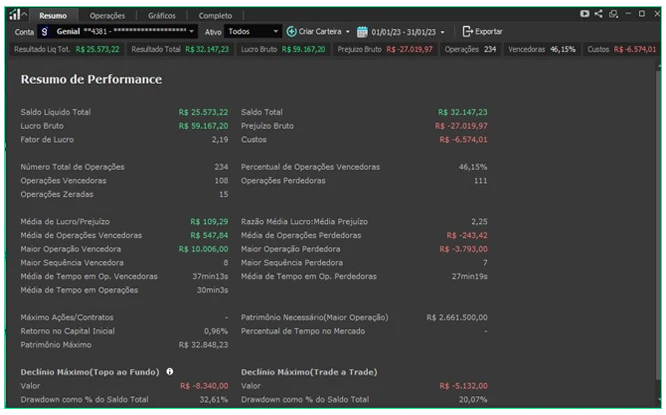The height and width of the screenshot is (415, 666).
Task: Click the Operações Perdedoras value 111
Action: click(x=480, y=181)
